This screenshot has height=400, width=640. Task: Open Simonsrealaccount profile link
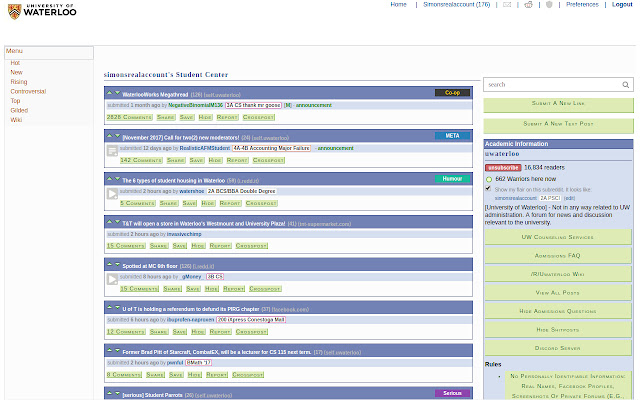[456, 4]
